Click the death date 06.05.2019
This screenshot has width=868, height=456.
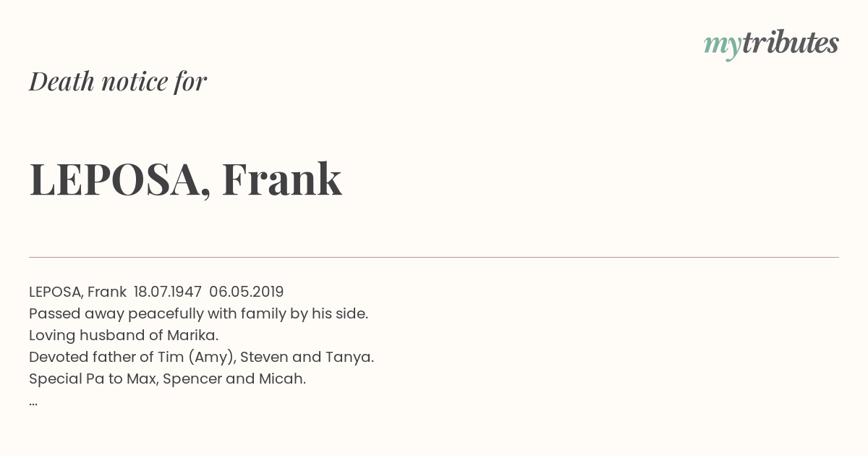[247, 292]
